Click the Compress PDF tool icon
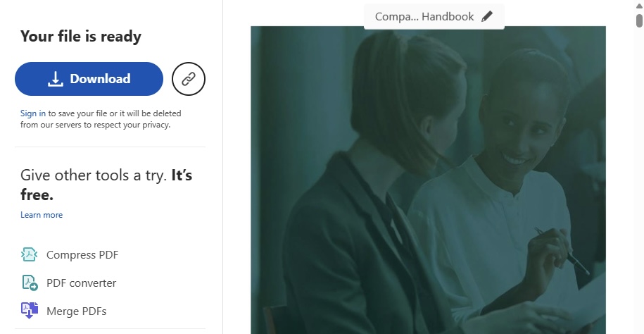Image resolution: width=644 pixels, height=334 pixels. (29, 254)
